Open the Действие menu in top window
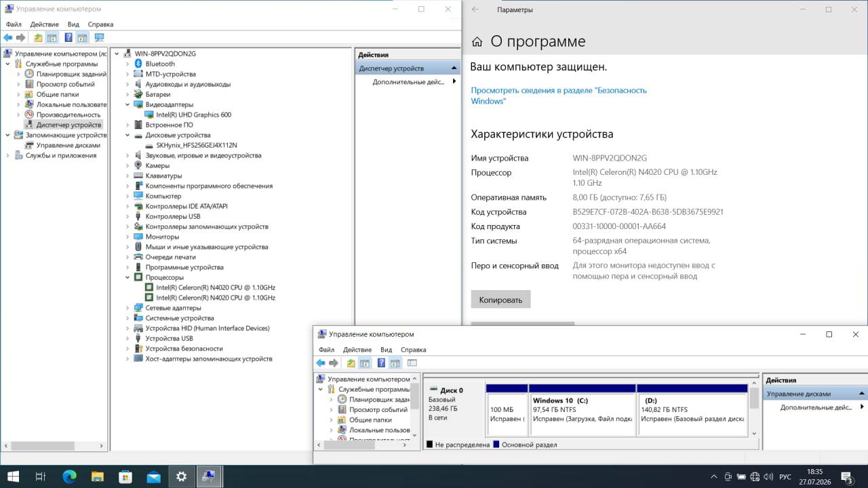This screenshot has height=488, width=868. pos(44,24)
